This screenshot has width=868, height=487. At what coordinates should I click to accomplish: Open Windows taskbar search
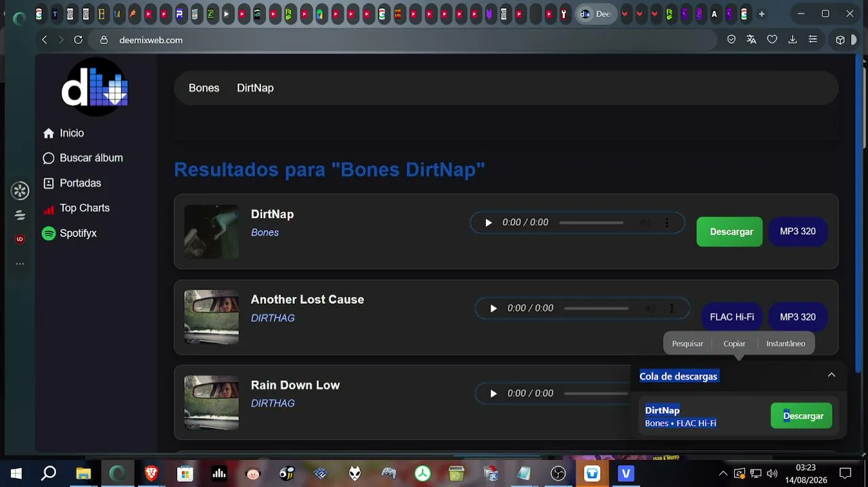(49, 473)
